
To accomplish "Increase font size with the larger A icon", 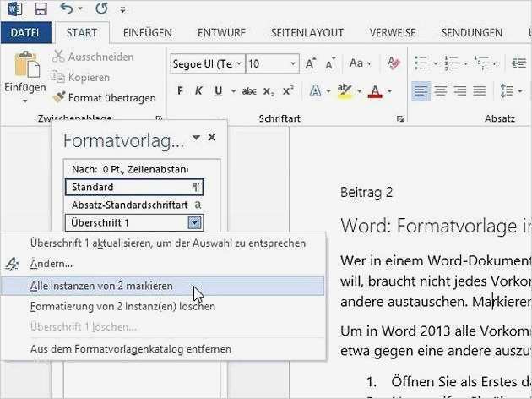I will [310, 63].
